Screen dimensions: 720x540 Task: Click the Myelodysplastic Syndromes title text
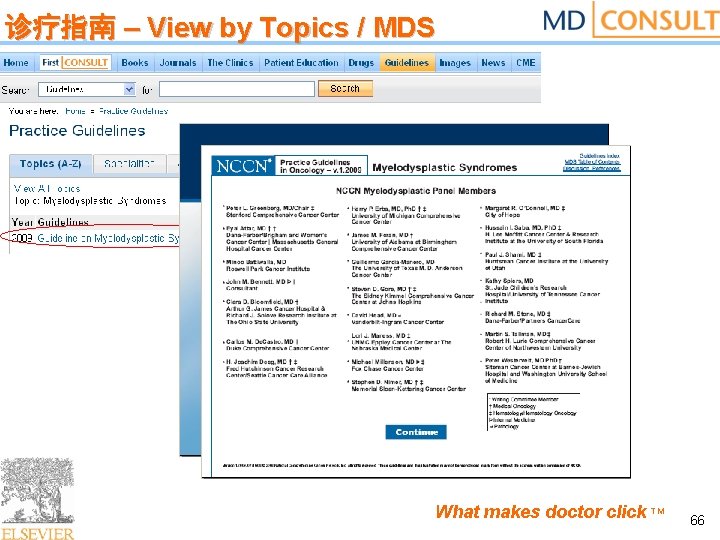(x=444, y=168)
